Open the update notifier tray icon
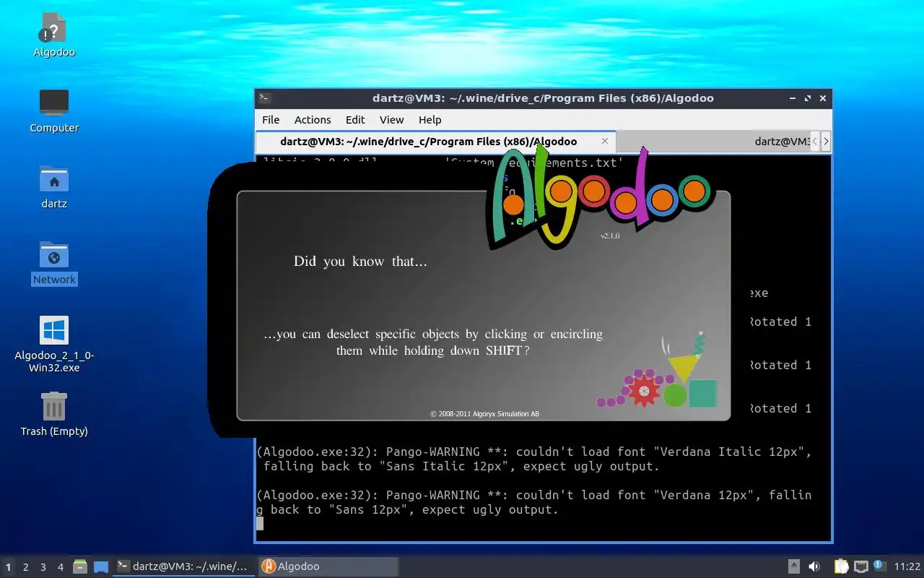The width and height of the screenshot is (924, 578). pyautogui.click(x=879, y=566)
